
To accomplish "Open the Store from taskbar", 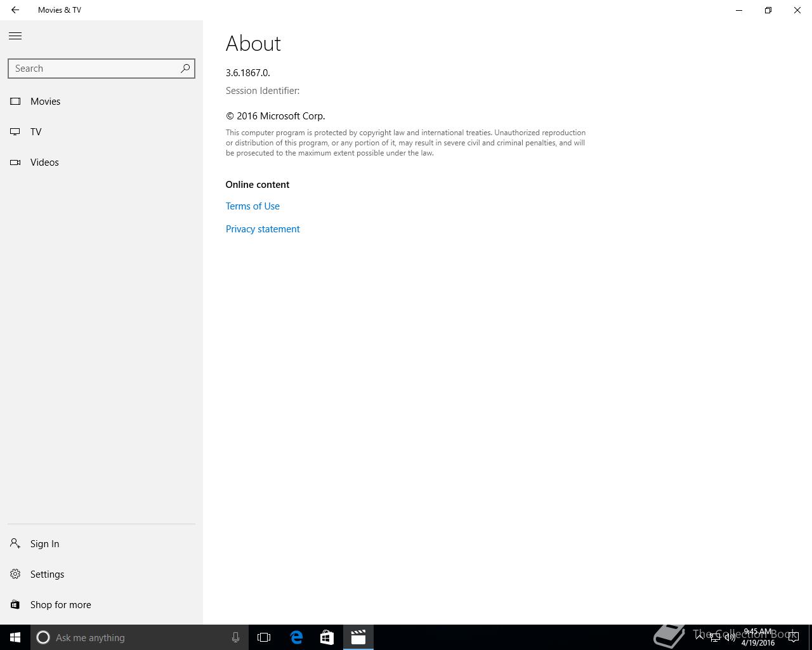I will [x=327, y=637].
